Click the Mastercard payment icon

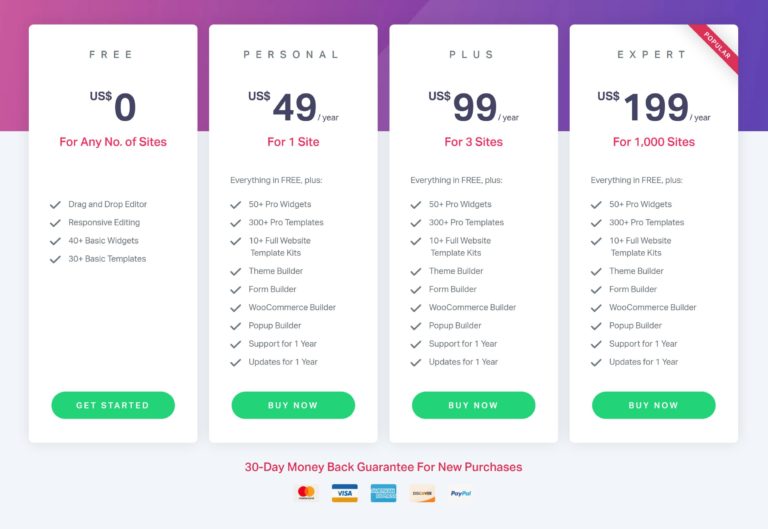pyautogui.click(x=306, y=493)
